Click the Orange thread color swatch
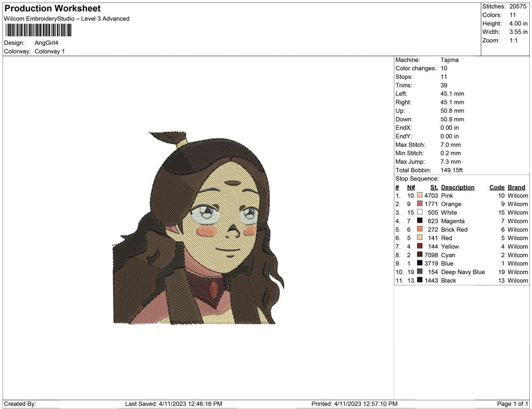 click(x=420, y=203)
